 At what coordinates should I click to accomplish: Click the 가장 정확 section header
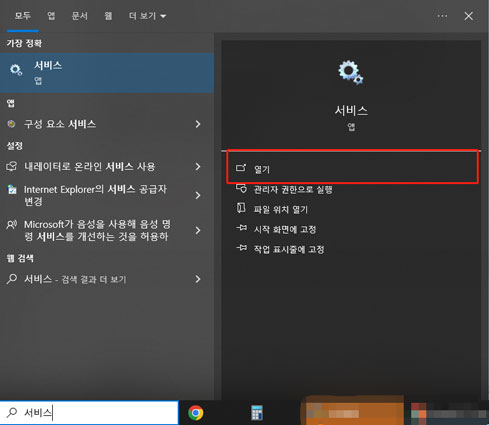(x=24, y=43)
